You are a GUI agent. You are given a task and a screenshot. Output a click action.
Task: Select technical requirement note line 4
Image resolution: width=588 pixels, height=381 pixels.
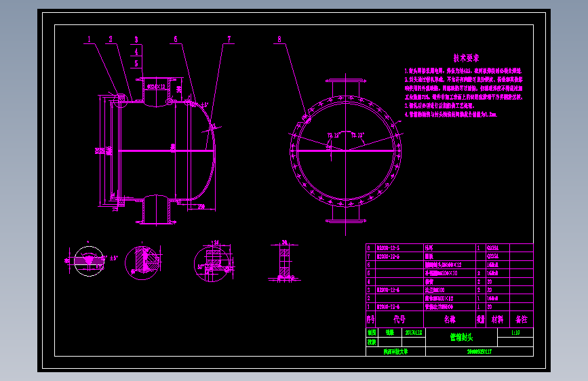click(x=451, y=115)
